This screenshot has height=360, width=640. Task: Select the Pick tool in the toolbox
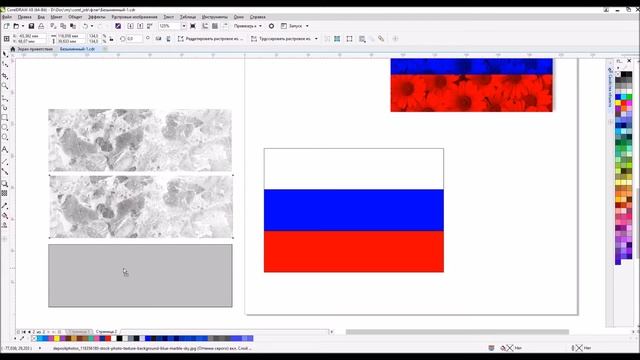point(5,54)
